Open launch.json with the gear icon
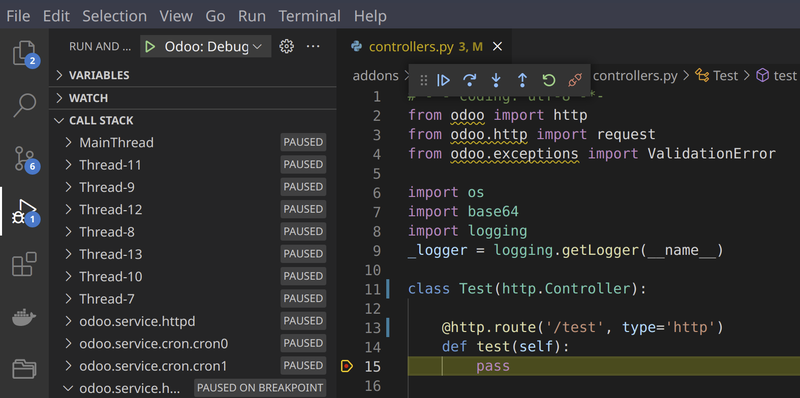 point(287,46)
